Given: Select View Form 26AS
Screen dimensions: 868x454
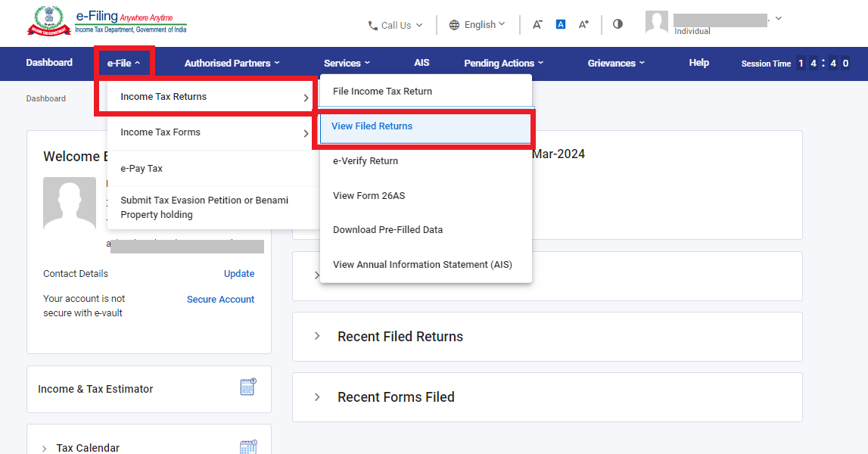Looking at the screenshot, I should click(426, 195).
